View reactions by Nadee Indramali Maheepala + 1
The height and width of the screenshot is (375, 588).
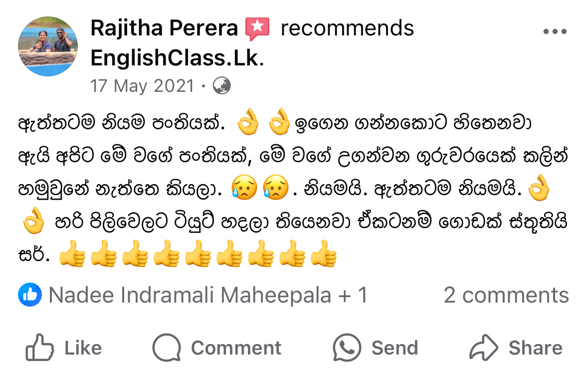click(208, 296)
